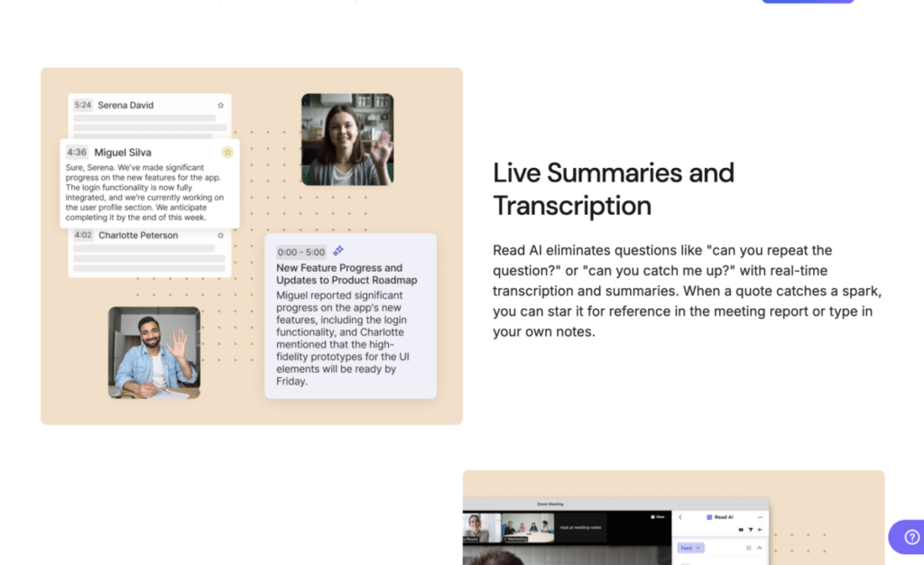Click the waving man video thumbnail

click(x=154, y=352)
